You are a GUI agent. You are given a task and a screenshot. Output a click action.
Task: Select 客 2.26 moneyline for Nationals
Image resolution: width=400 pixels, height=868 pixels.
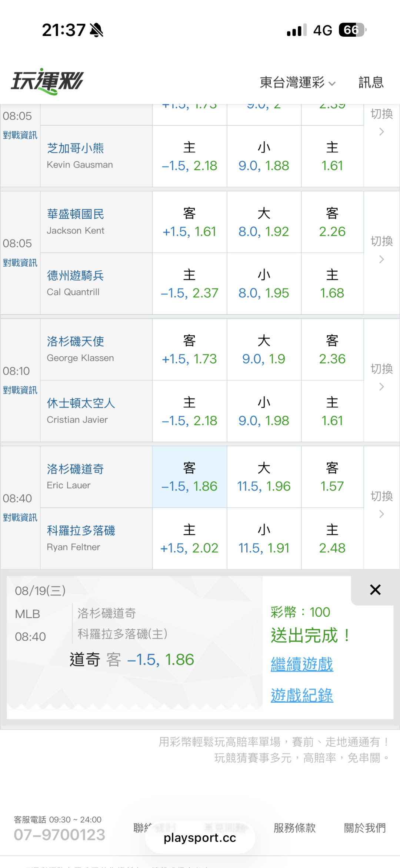[x=332, y=222]
